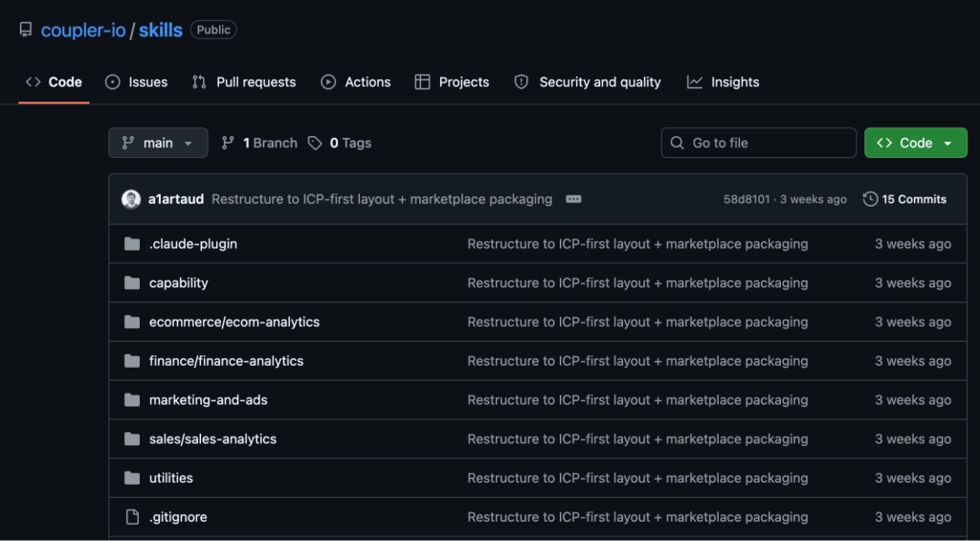
Task: Open the Security and quality tab
Action: tap(588, 82)
